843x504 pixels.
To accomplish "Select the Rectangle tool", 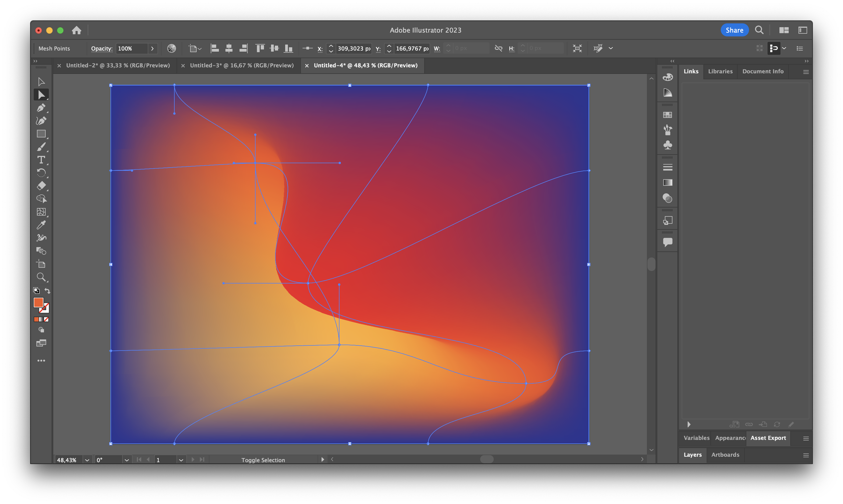I will coord(41,134).
